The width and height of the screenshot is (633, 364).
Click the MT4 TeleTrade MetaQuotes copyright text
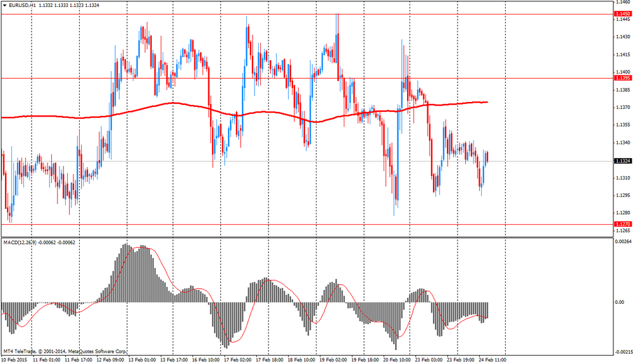pos(65,351)
